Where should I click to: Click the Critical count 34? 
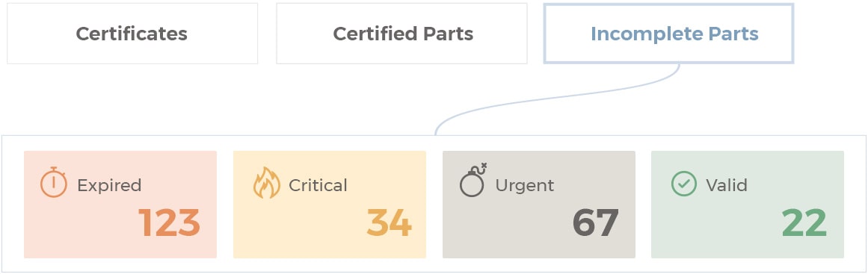pos(390,222)
